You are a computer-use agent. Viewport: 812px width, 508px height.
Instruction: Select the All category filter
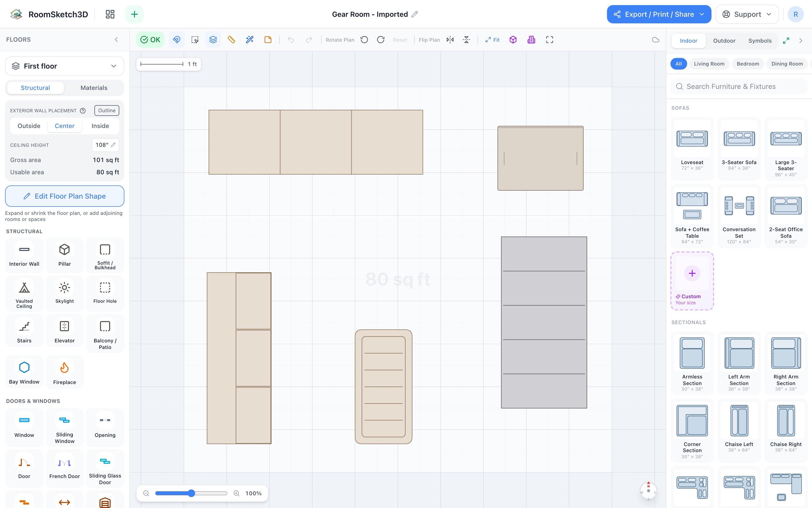(679, 64)
